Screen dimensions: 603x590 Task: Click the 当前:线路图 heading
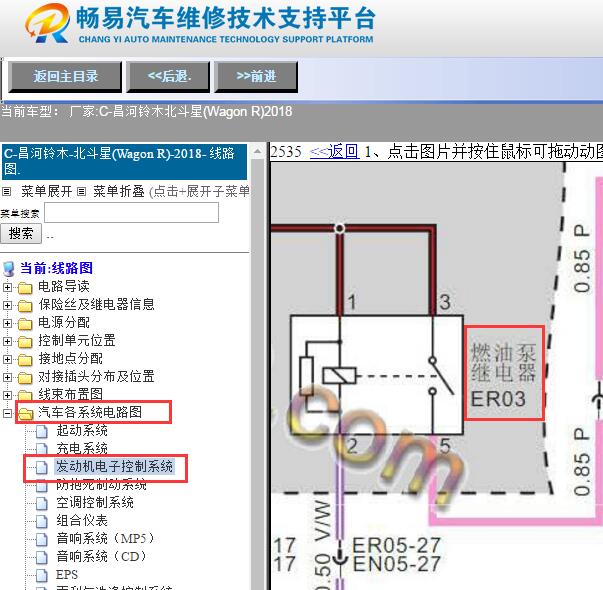coord(56,268)
